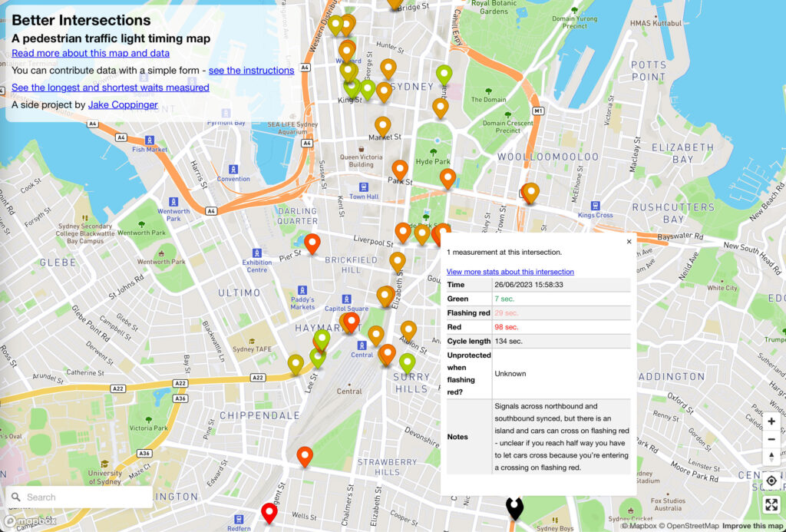This screenshot has width=786, height=532.
Task: Click the train station icon at Town Hall
Action: [x=363, y=187]
